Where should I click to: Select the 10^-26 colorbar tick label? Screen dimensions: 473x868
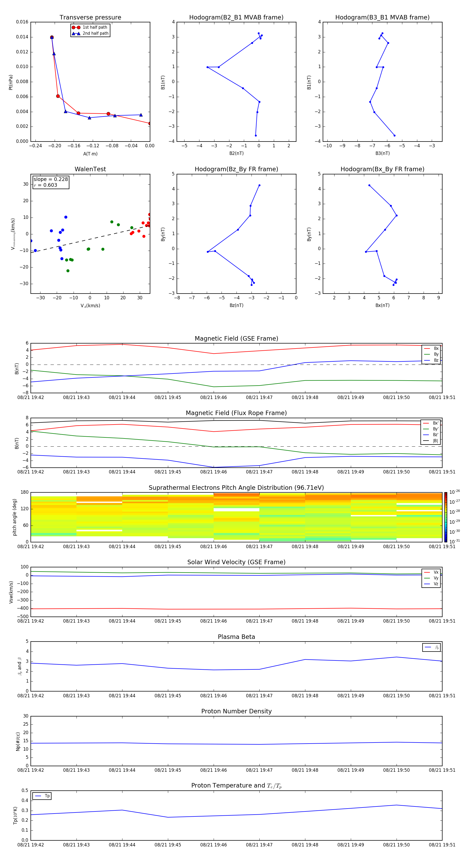[x=455, y=492]
